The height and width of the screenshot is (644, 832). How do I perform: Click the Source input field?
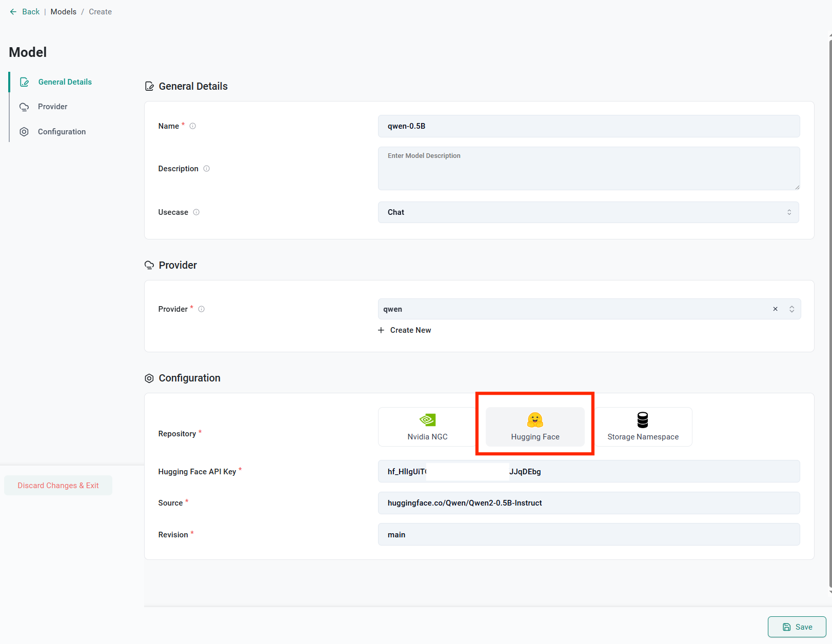(588, 503)
